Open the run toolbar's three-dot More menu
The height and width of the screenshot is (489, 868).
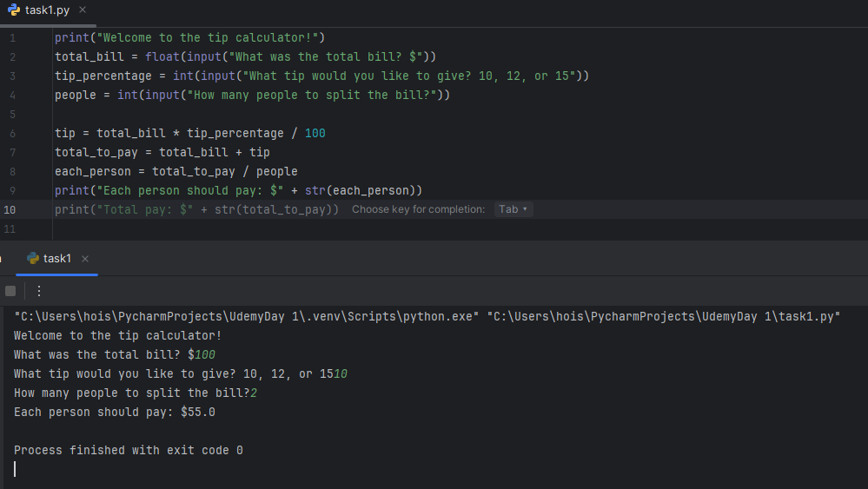38,291
